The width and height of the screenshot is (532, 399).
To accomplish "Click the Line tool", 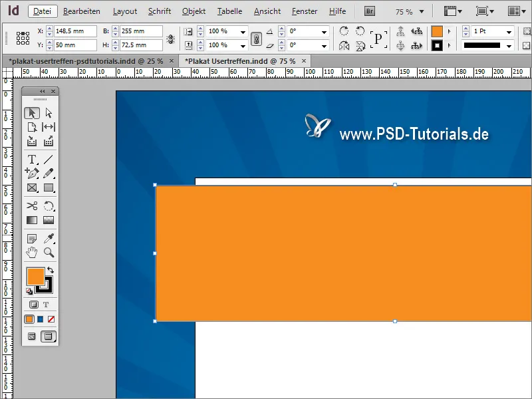I will (x=49, y=159).
